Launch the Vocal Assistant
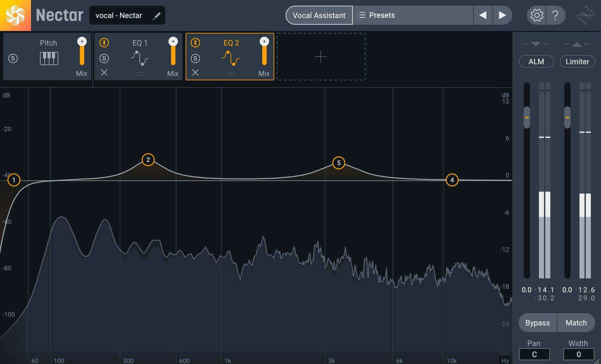The image size is (601, 364). pos(319,15)
